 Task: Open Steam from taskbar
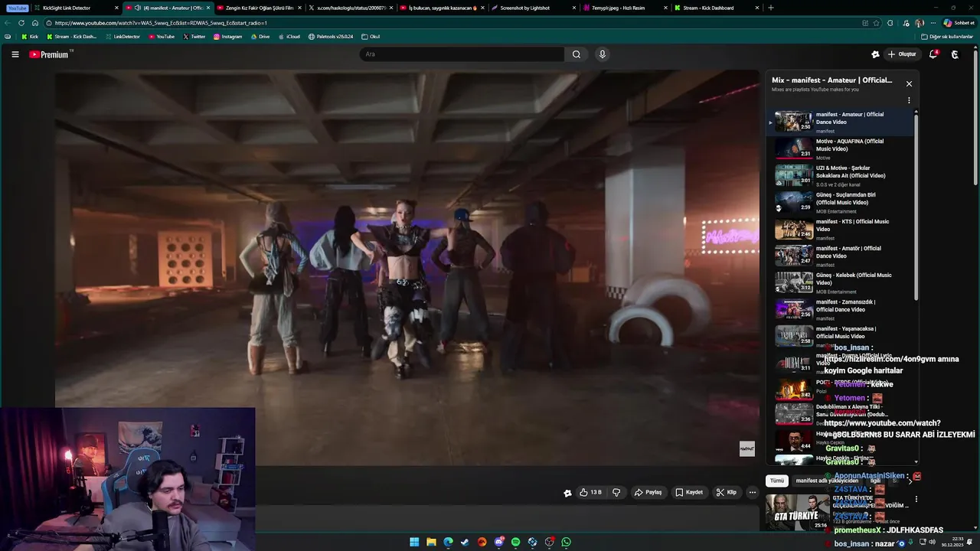[x=465, y=542]
